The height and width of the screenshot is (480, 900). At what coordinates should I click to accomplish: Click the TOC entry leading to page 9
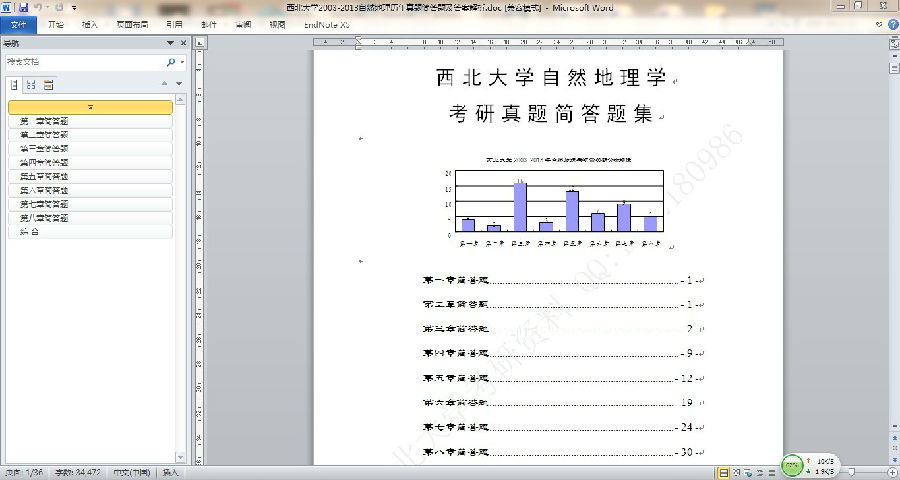[562, 353]
